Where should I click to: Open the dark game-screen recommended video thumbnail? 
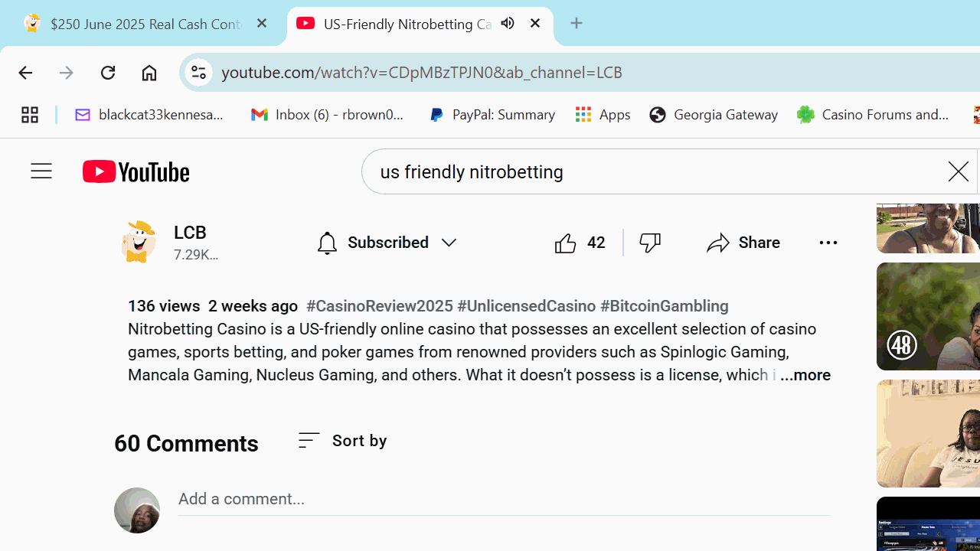click(928, 524)
